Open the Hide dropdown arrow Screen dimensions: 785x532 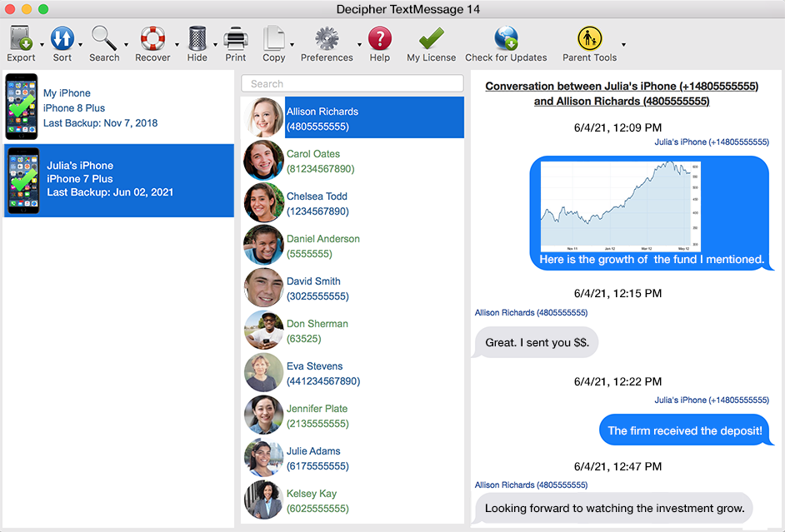tap(215, 42)
